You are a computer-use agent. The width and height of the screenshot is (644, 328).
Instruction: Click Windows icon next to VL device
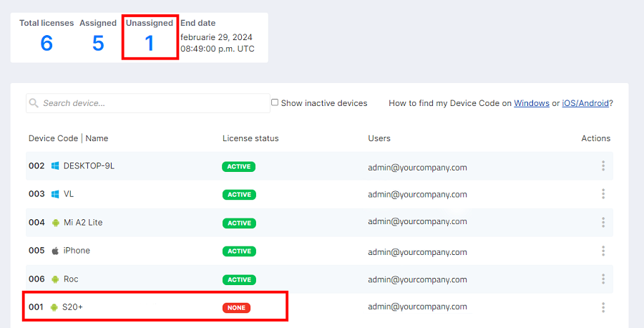(x=55, y=194)
